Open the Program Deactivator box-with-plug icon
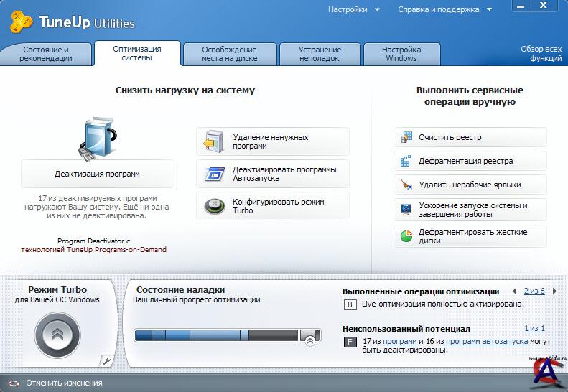This screenshot has height=392, width=568. click(98, 138)
